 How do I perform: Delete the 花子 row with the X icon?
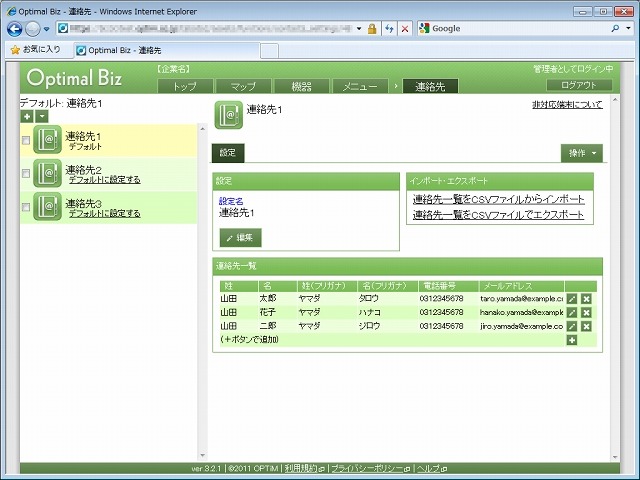click(586, 313)
